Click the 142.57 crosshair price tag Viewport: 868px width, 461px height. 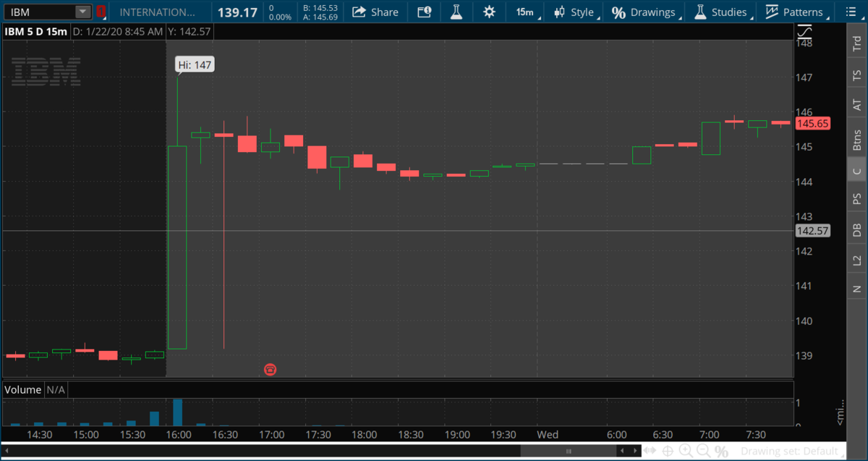coord(812,231)
